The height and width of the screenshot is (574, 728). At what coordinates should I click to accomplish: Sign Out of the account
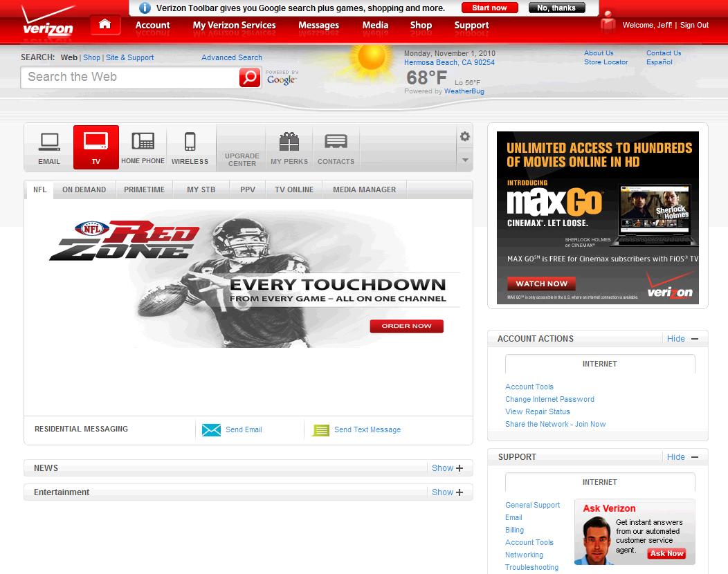[x=694, y=25]
